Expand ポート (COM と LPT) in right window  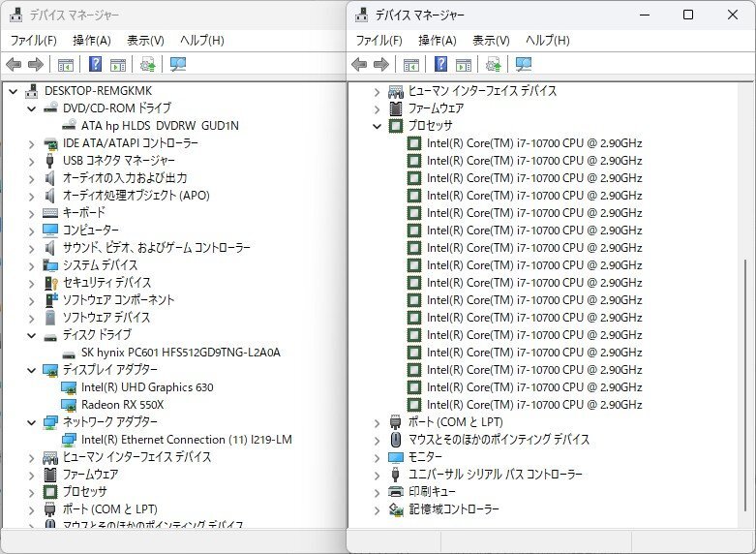[x=378, y=423]
